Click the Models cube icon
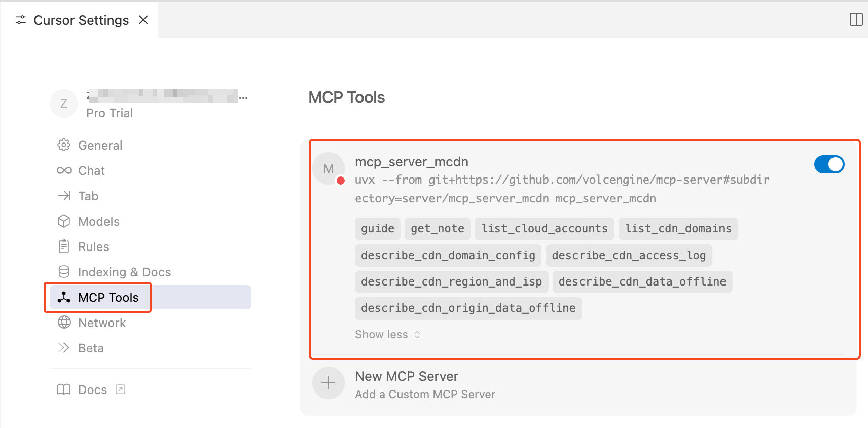868x428 pixels. tap(64, 221)
